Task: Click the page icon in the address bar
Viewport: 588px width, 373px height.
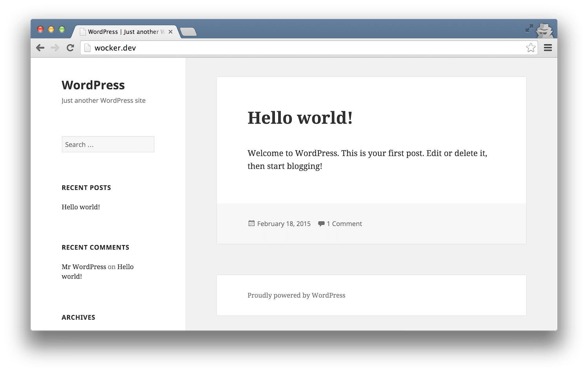Action: [87, 48]
